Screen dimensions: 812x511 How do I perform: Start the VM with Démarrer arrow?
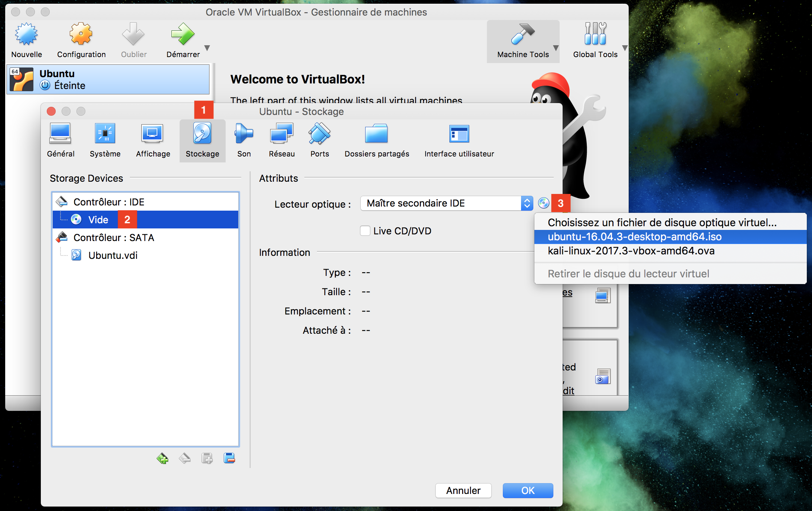(x=183, y=34)
